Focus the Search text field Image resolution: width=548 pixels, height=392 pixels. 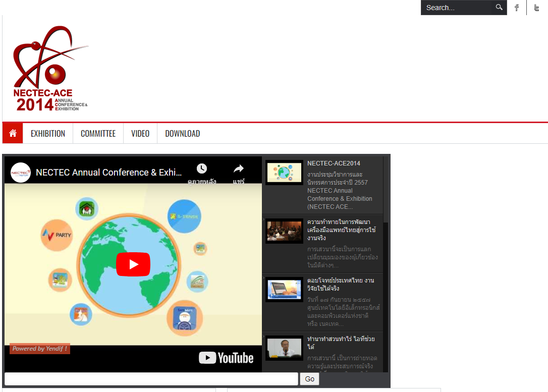[457, 8]
